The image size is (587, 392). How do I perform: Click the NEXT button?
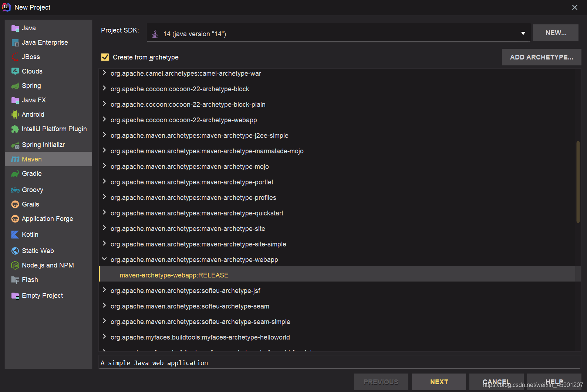(439, 382)
